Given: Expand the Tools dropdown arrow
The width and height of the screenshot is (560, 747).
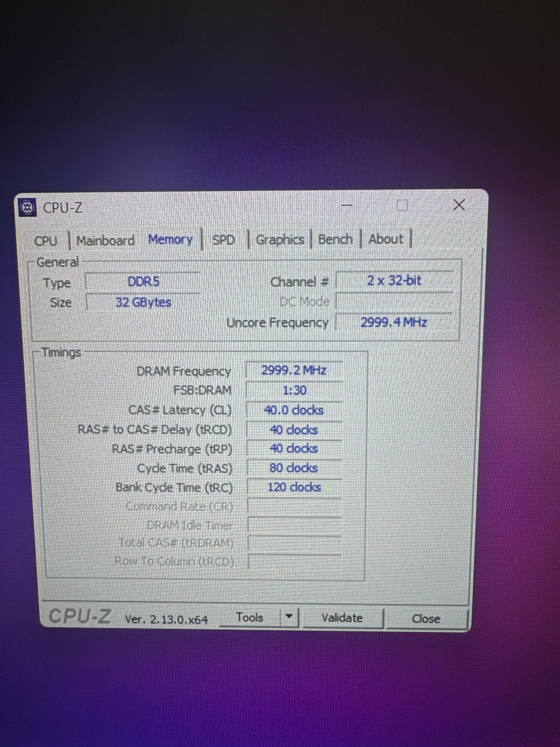Looking at the screenshot, I should (x=289, y=616).
